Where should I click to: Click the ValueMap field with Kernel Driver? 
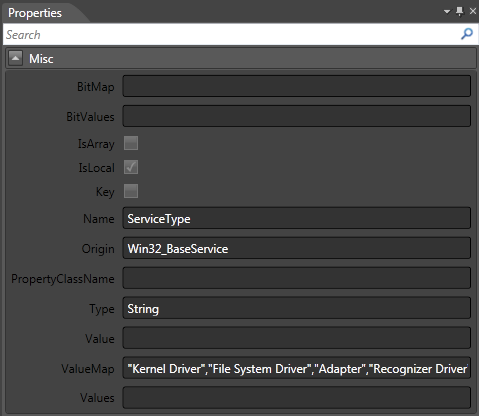pos(297,368)
